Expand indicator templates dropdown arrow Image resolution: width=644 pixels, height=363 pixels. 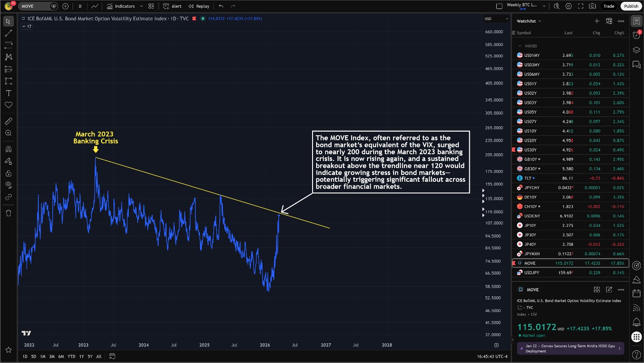[141, 6]
